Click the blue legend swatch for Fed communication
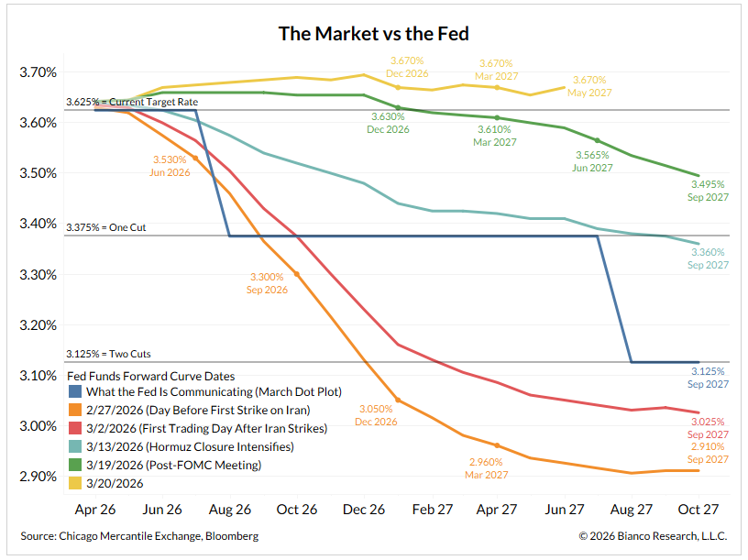 [73, 392]
